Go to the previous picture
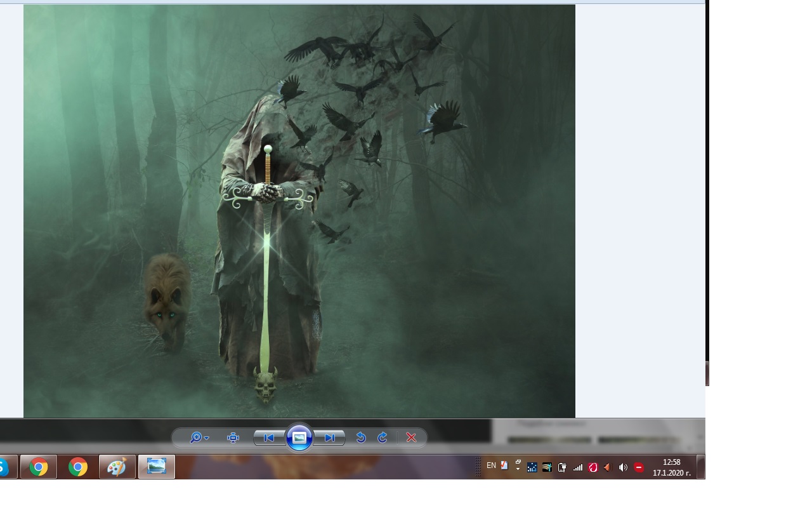 pyautogui.click(x=269, y=438)
